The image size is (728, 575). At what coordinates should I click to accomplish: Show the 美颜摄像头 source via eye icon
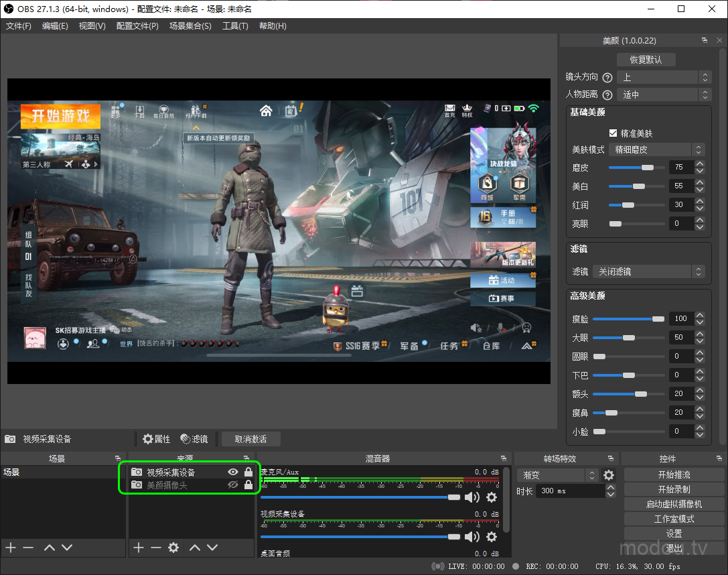(233, 485)
